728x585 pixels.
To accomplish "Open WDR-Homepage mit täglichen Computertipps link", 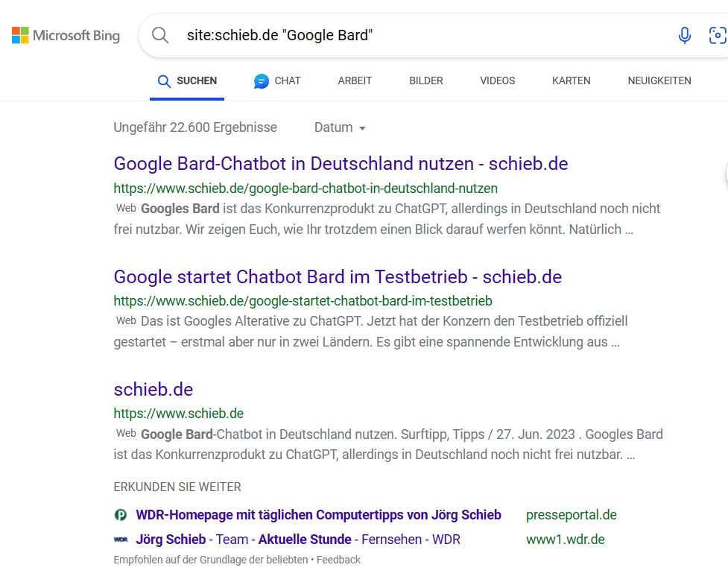I will pos(318,515).
